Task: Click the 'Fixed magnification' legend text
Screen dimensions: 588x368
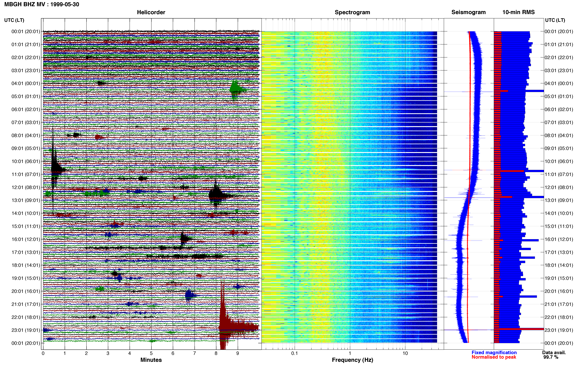Action: coord(494,352)
